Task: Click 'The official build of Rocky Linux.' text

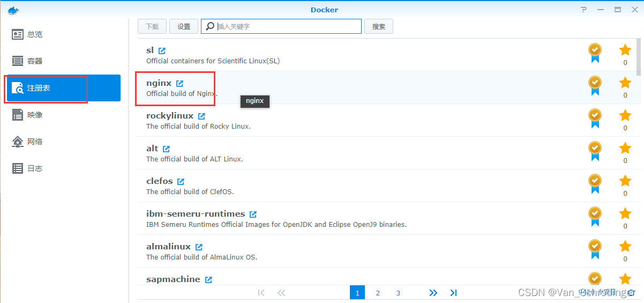Action: tap(199, 127)
